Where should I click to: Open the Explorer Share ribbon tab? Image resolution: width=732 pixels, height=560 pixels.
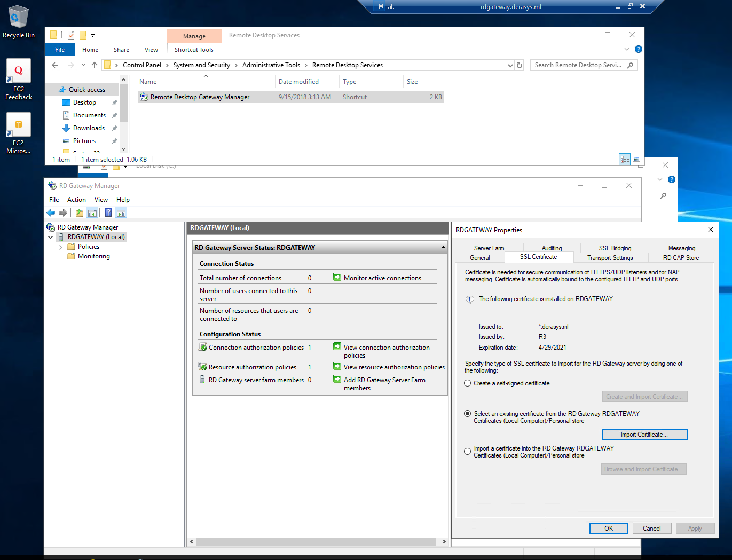click(x=121, y=50)
